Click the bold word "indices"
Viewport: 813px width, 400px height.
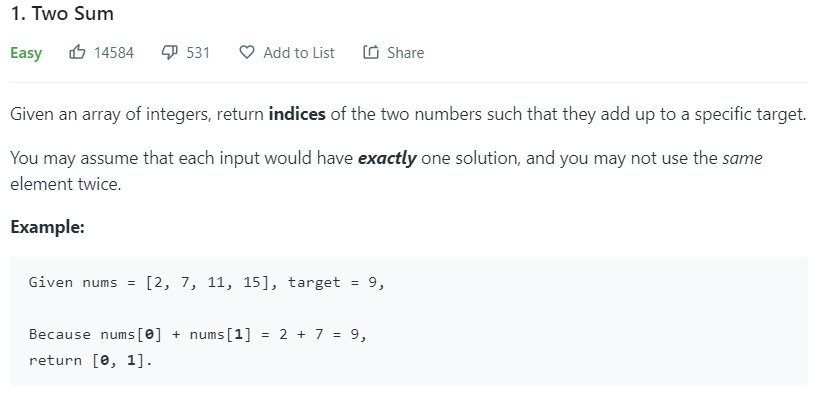(297, 113)
